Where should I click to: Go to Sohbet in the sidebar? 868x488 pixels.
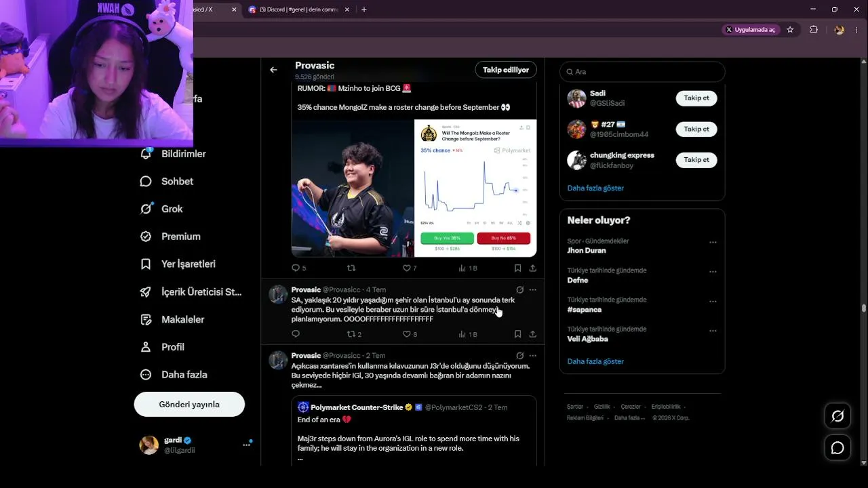point(167,181)
